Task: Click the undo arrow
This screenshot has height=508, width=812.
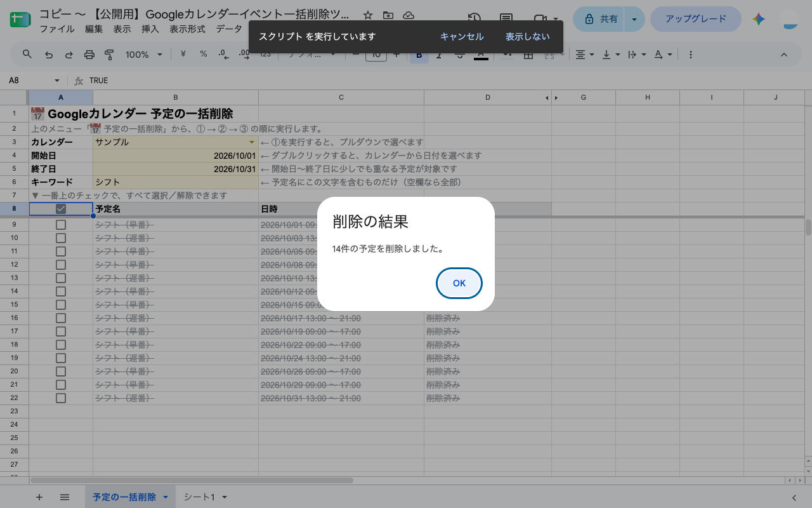Action: click(48, 55)
